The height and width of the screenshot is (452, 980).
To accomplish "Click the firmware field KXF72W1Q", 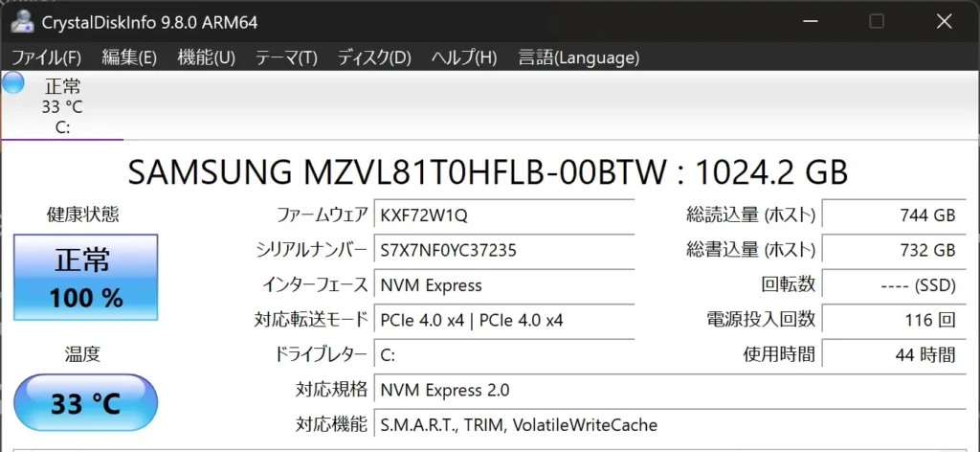I will (x=503, y=215).
